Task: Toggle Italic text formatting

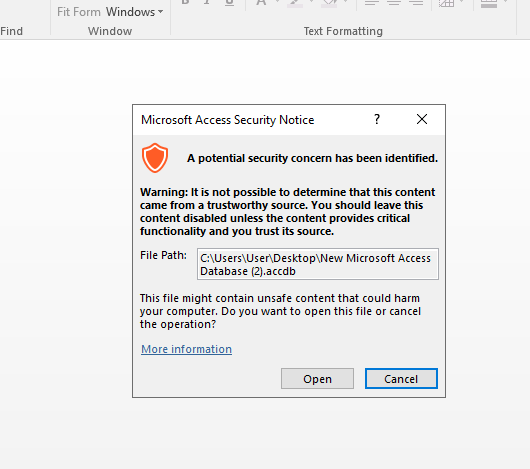Action: (207, 2)
